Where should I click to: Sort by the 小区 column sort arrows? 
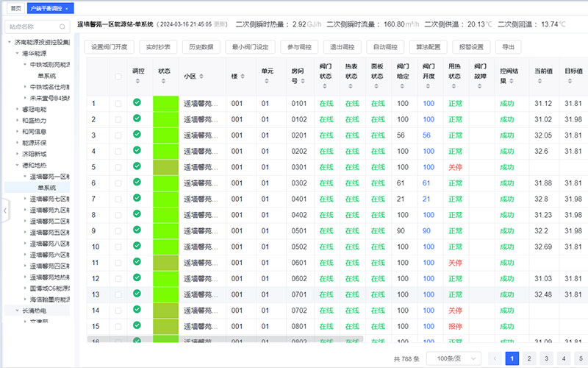pos(201,77)
